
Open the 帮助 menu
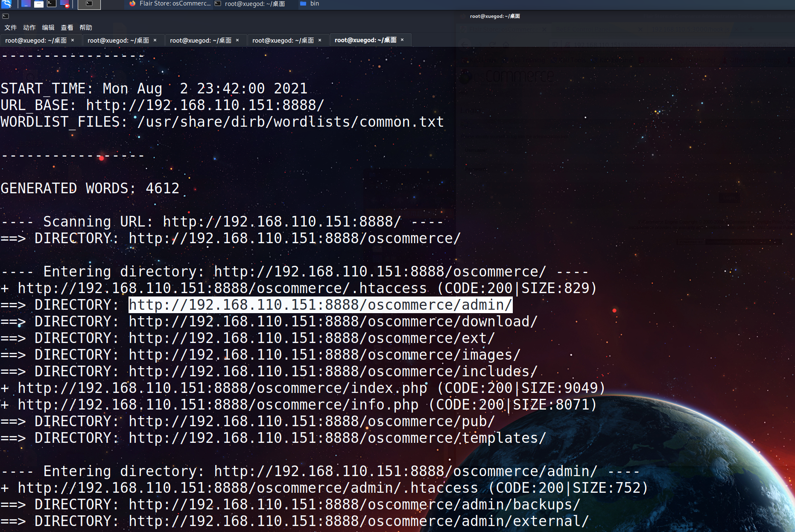coord(86,28)
